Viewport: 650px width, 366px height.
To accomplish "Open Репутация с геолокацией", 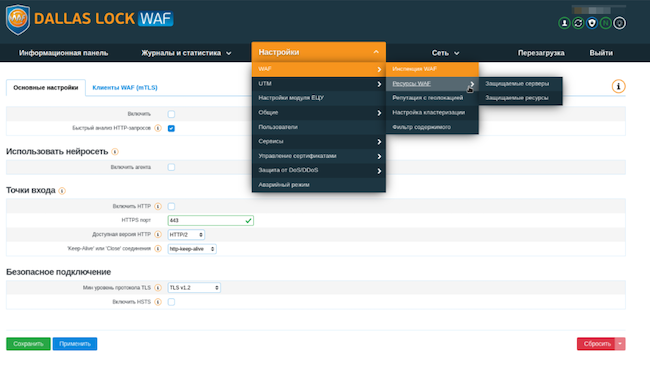I will (432, 98).
